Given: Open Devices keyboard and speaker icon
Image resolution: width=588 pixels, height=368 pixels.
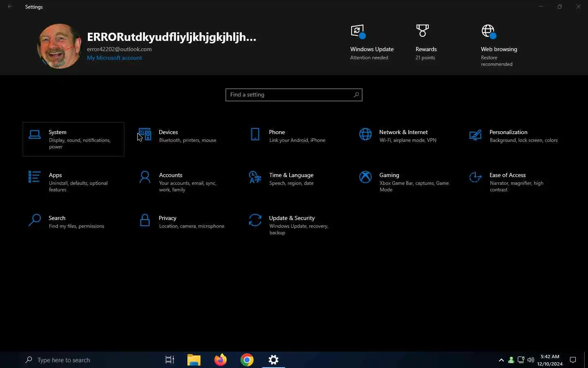Looking at the screenshot, I should (x=145, y=135).
